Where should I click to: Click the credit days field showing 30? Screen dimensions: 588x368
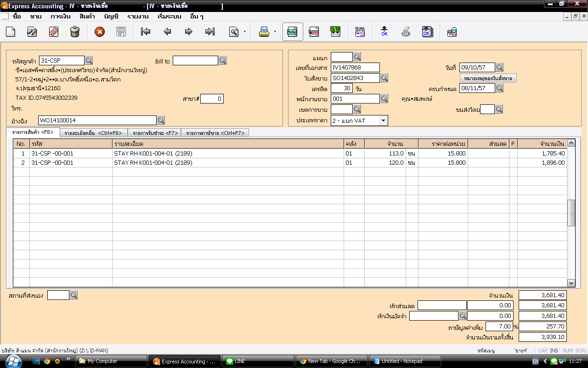coord(342,88)
